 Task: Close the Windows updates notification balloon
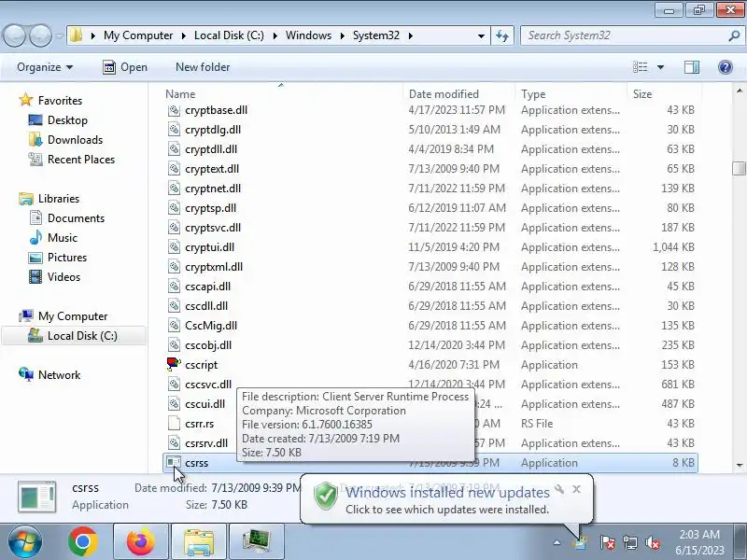[576, 489]
